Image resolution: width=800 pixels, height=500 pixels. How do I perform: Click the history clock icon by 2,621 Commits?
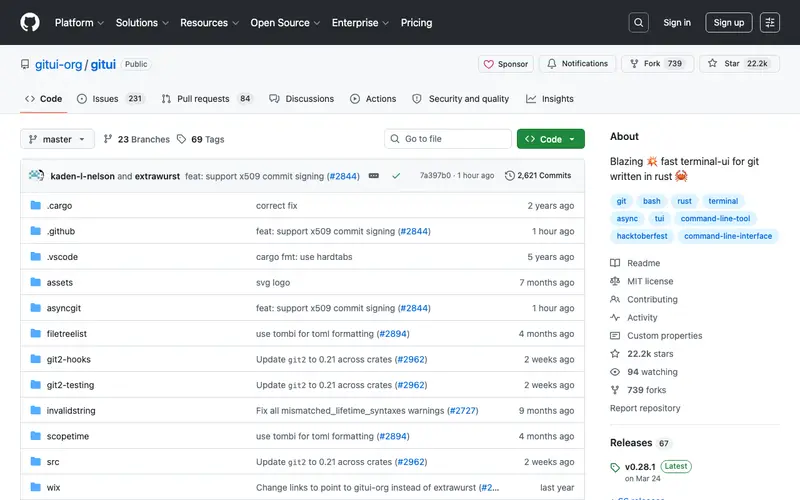pos(509,176)
